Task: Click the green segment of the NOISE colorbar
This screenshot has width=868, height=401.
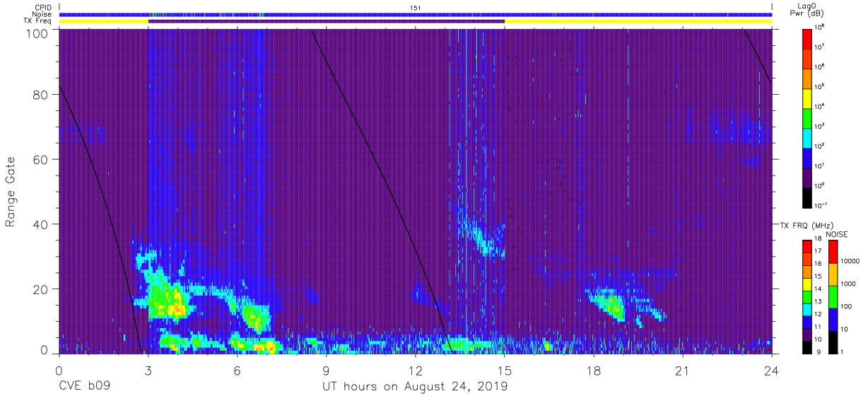Action: [x=833, y=296]
